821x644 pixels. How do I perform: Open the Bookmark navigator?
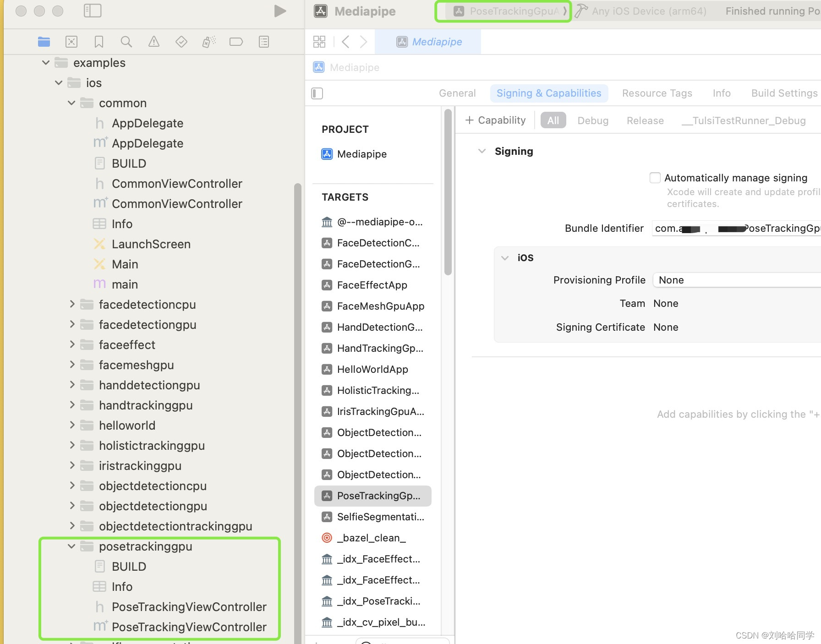coord(99,42)
